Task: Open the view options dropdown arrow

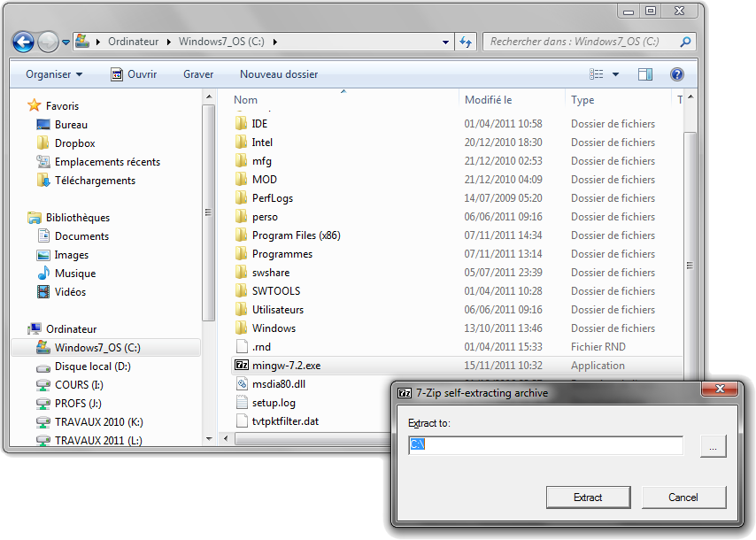Action: pyautogui.click(x=616, y=74)
